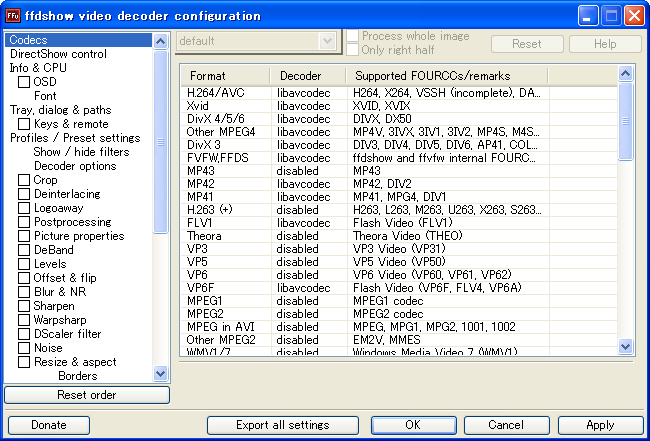The width and height of the screenshot is (650, 441).
Task: Enable the Crop filter checkbox
Action: [x=24, y=180]
